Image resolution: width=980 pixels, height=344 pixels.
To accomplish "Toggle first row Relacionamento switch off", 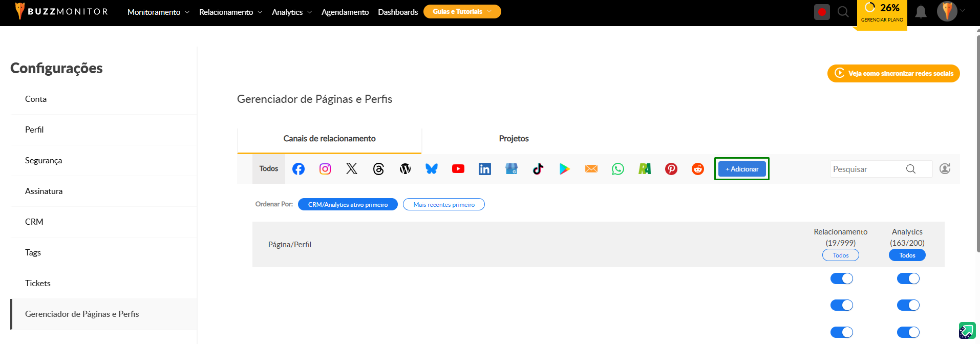I will [841, 278].
